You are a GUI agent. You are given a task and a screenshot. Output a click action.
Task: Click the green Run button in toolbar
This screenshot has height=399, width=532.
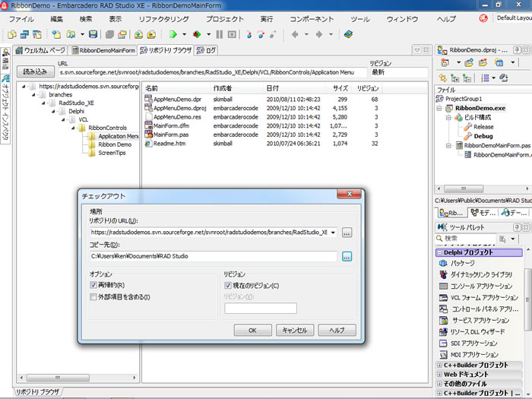click(x=173, y=34)
